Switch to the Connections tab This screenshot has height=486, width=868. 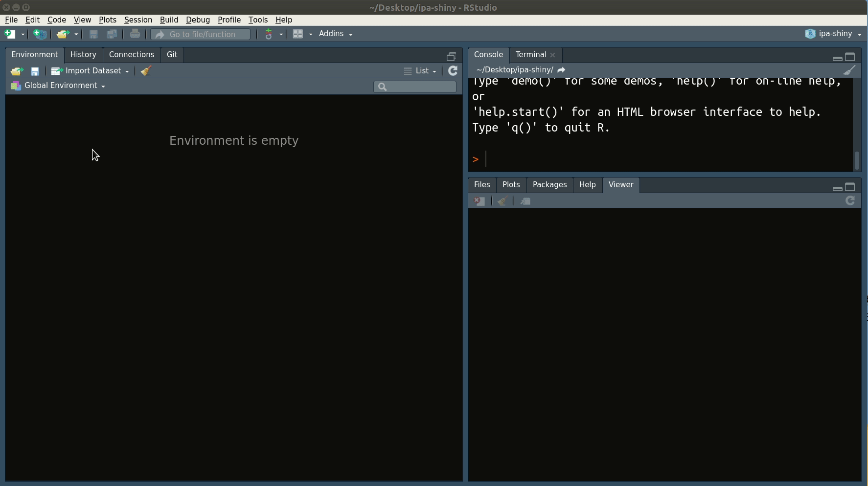click(x=132, y=55)
